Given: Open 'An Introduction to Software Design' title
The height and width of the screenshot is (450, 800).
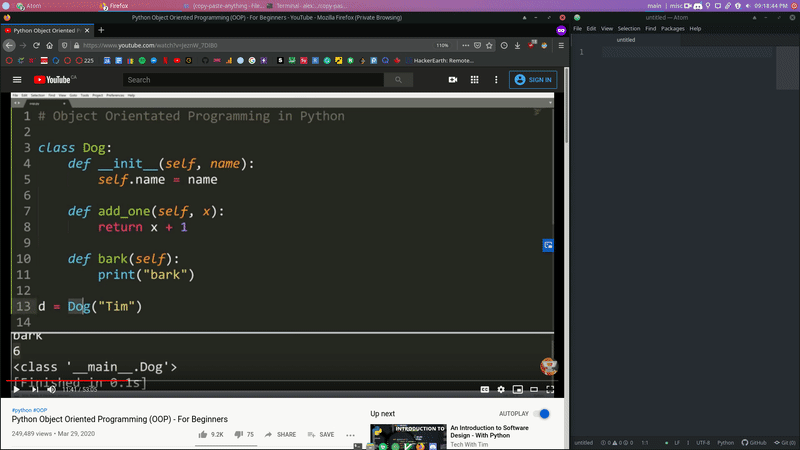Looking at the screenshot, I should pos(489,432).
